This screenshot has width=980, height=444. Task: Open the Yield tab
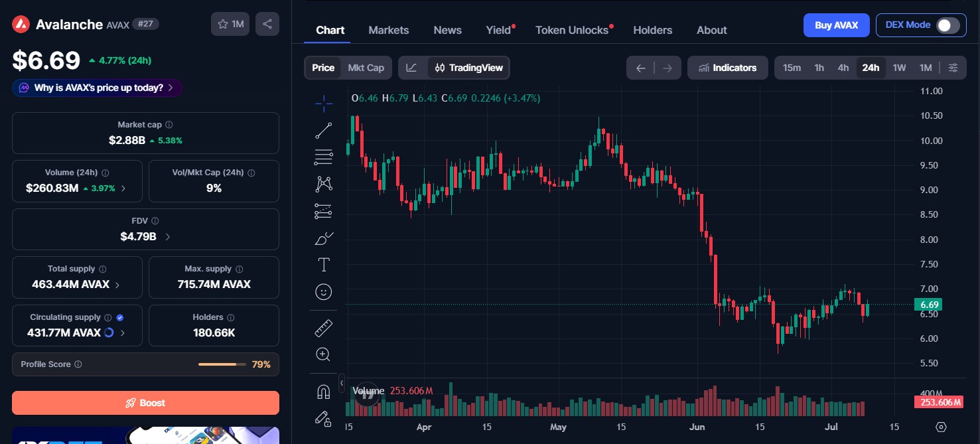498,30
